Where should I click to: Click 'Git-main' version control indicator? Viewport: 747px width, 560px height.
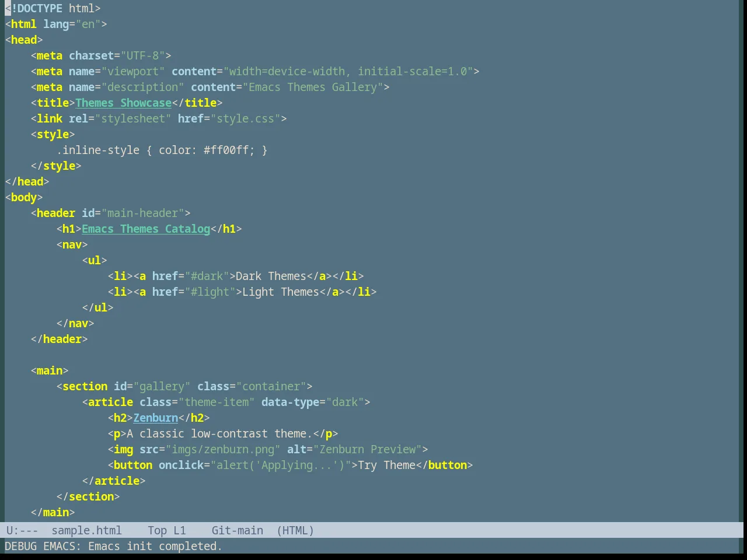coord(237,530)
